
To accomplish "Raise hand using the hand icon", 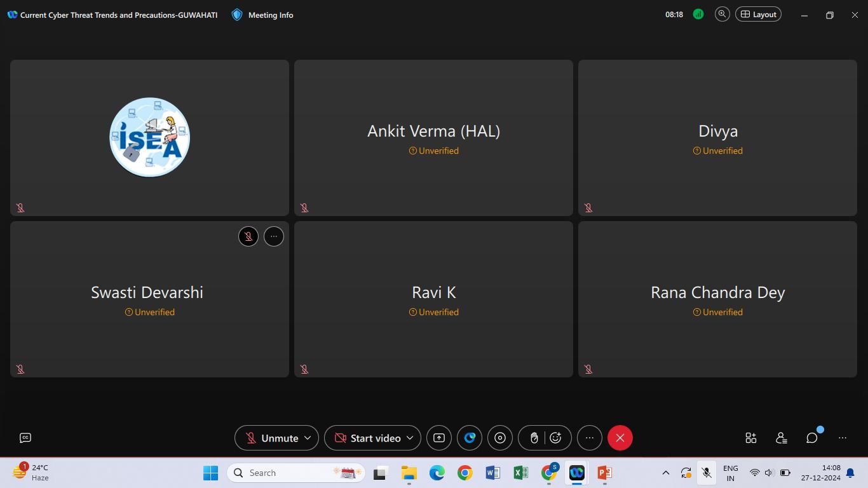I will click(x=534, y=438).
